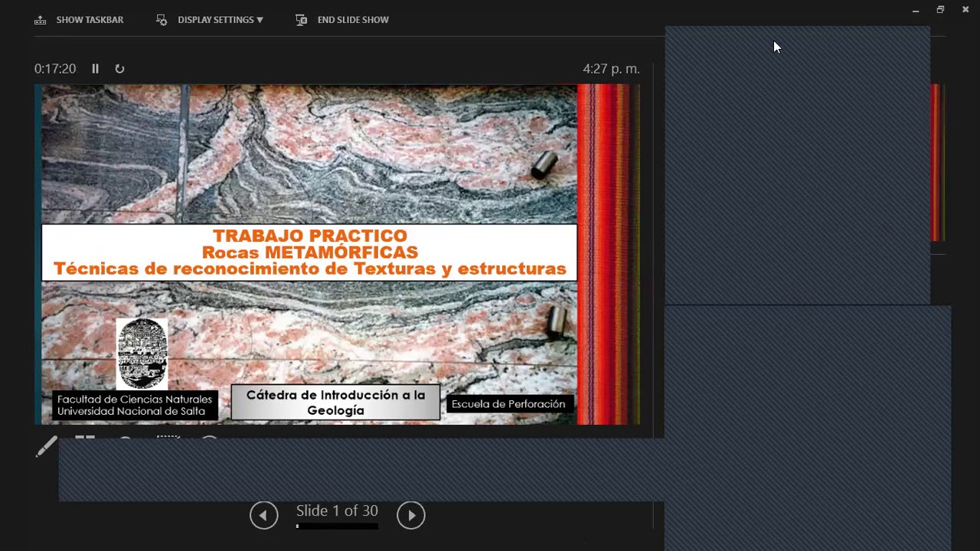Click the current slide preview
Image resolution: width=980 pixels, height=551 pixels.
(x=337, y=254)
